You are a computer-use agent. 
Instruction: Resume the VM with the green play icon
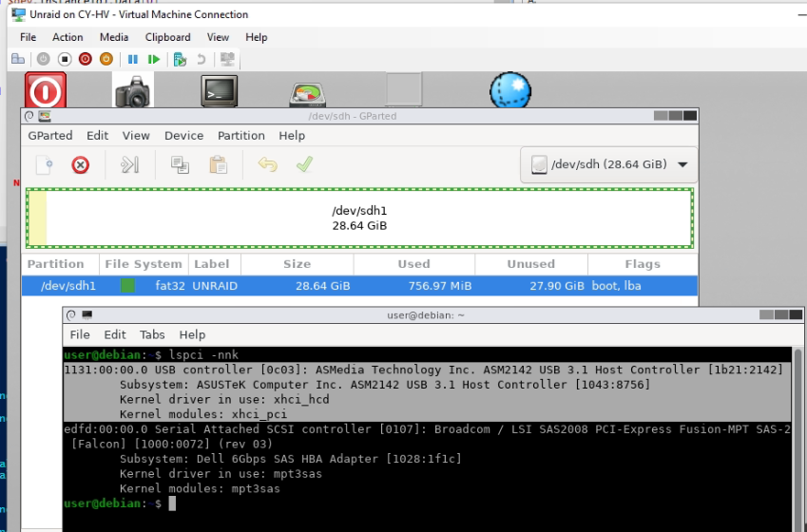click(153, 59)
